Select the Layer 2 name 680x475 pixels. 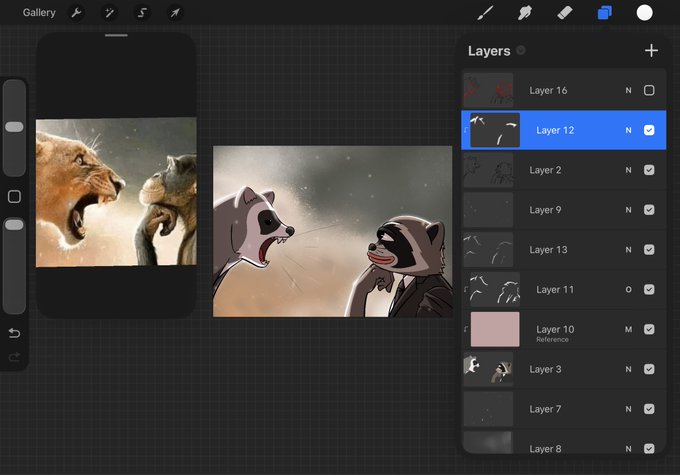click(x=545, y=170)
